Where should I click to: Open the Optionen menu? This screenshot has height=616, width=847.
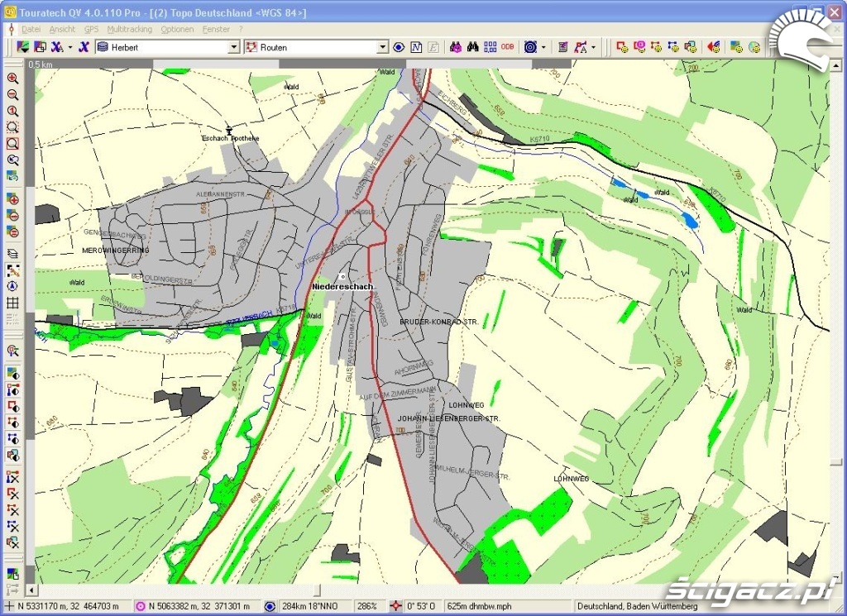(177, 29)
